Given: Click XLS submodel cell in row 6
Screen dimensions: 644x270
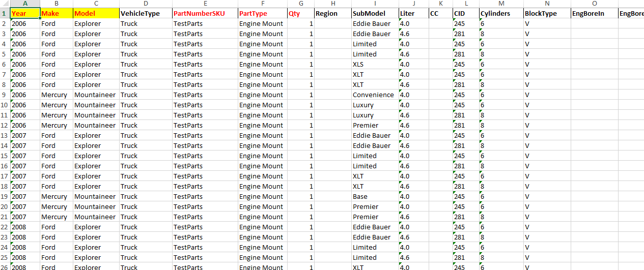Looking at the screenshot, I should pyautogui.click(x=375, y=64).
